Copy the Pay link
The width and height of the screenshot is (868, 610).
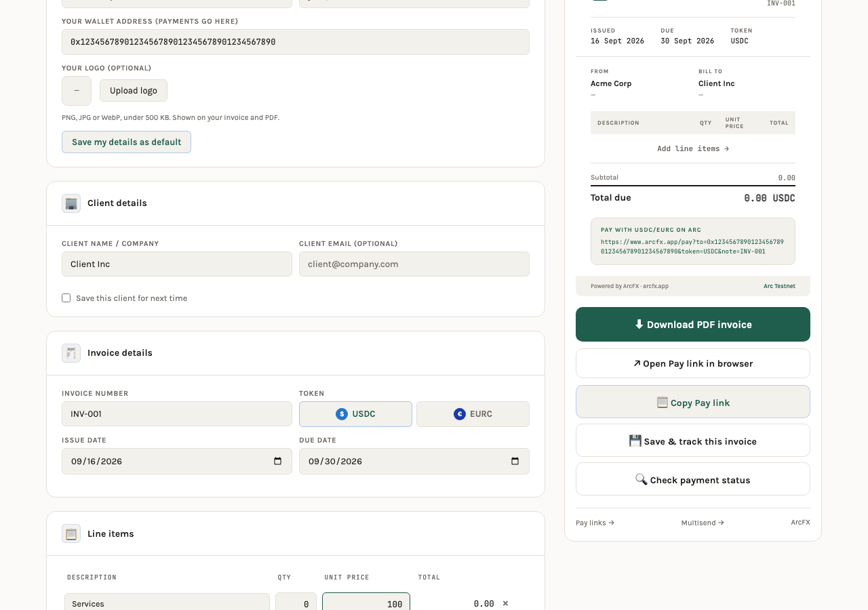pos(693,402)
